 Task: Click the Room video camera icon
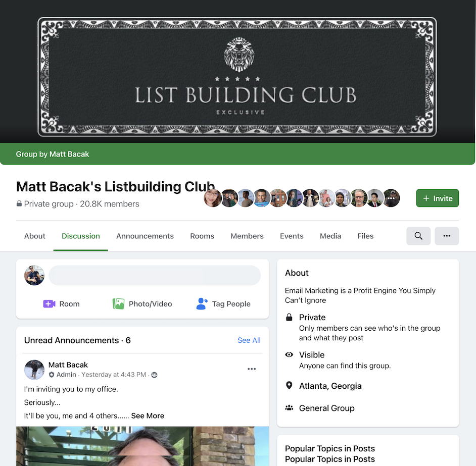[49, 304]
